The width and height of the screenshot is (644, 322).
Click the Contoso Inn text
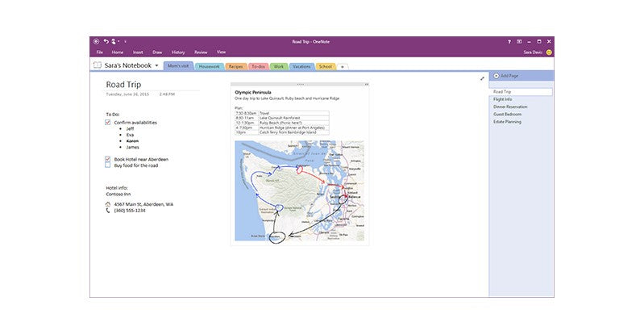118,194
